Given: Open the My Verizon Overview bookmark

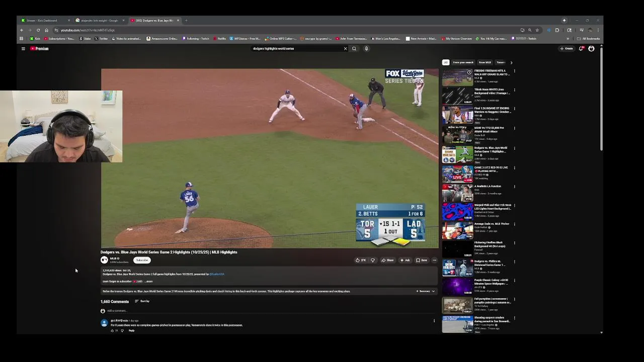Looking at the screenshot, I should 457,39.
